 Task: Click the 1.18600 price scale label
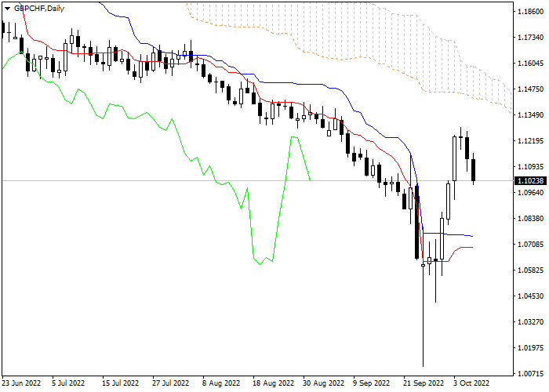point(531,12)
